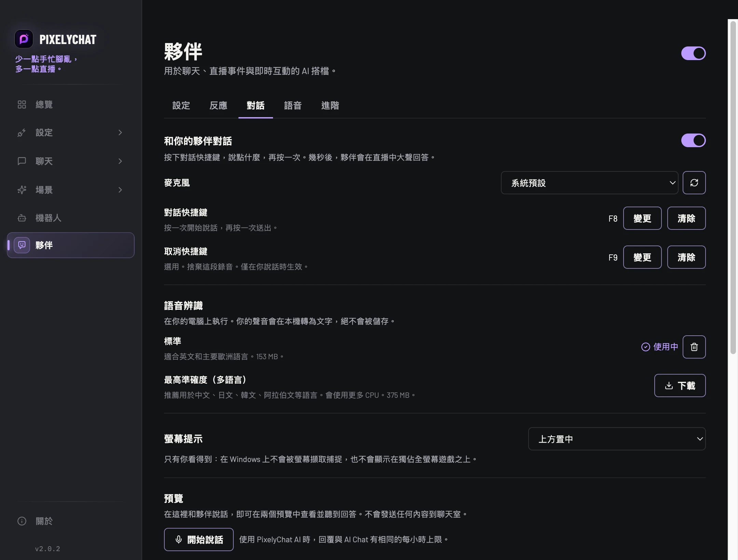Screen dimensions: 738x560
Task: Open the 進階 tab
Action: pyautogui.click(x=330, y=106)
